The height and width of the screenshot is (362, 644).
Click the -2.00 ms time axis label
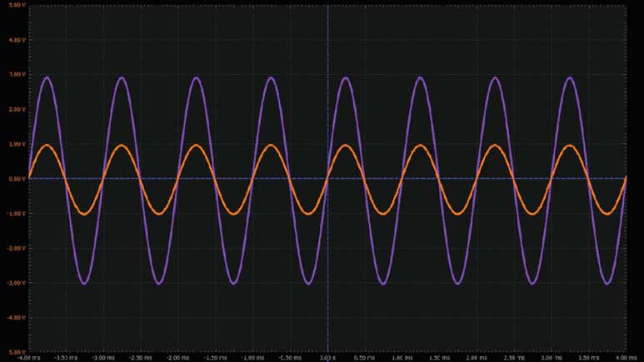(x=177, y=358)
